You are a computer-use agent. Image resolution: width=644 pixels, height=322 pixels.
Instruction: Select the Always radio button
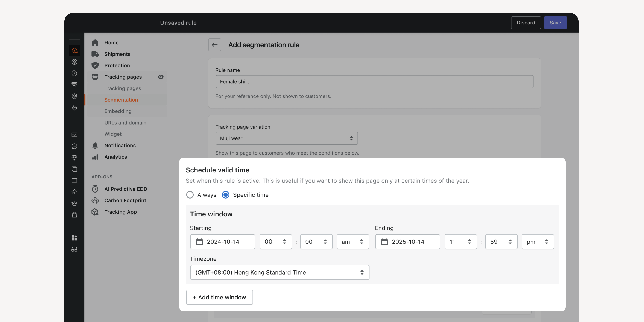[x=190, y=195]
